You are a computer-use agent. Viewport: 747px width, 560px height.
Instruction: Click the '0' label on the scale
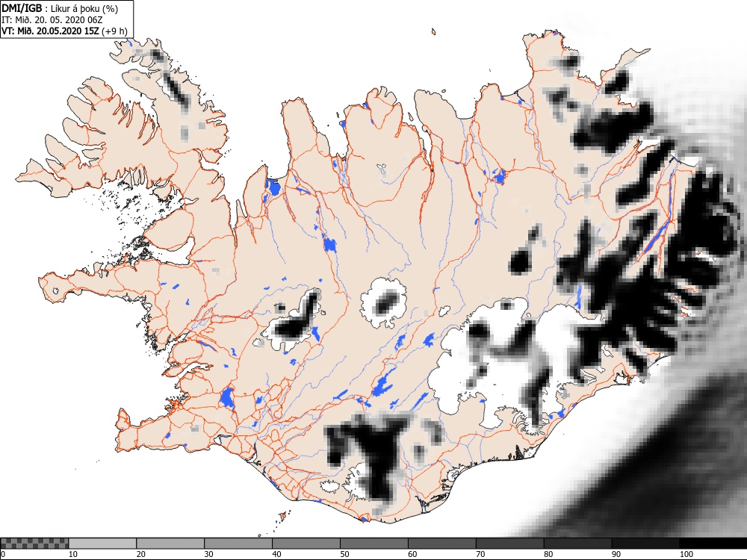(x=3, y=554)
